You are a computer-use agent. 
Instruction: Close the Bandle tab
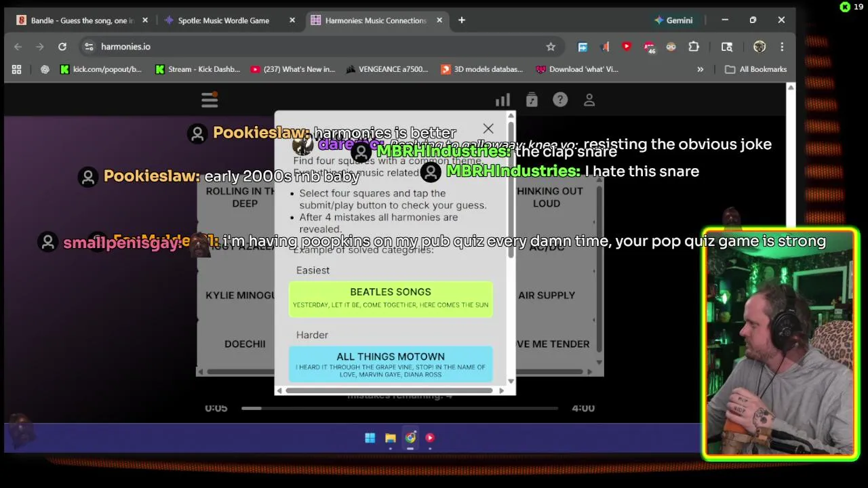pos(145,20)
